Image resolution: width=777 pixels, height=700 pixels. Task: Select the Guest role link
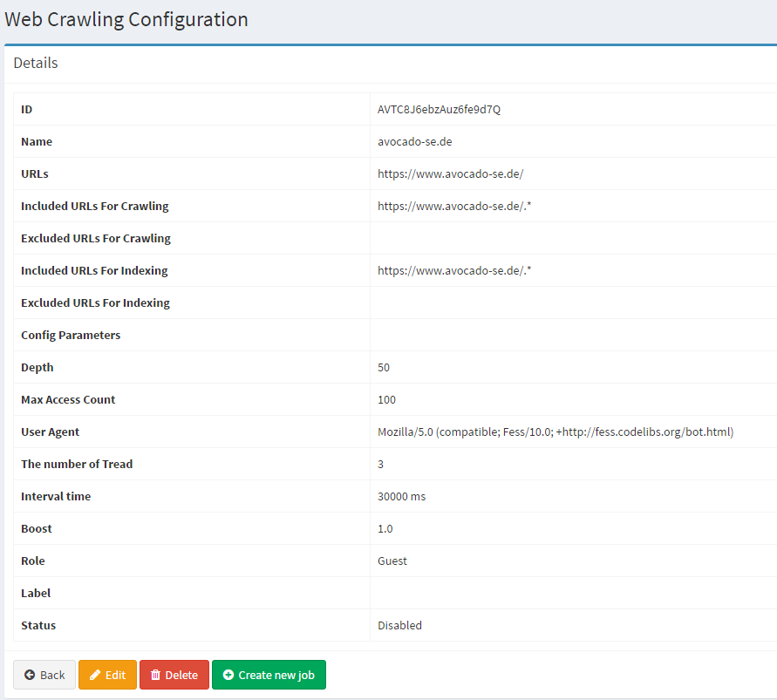pos(391,561)
